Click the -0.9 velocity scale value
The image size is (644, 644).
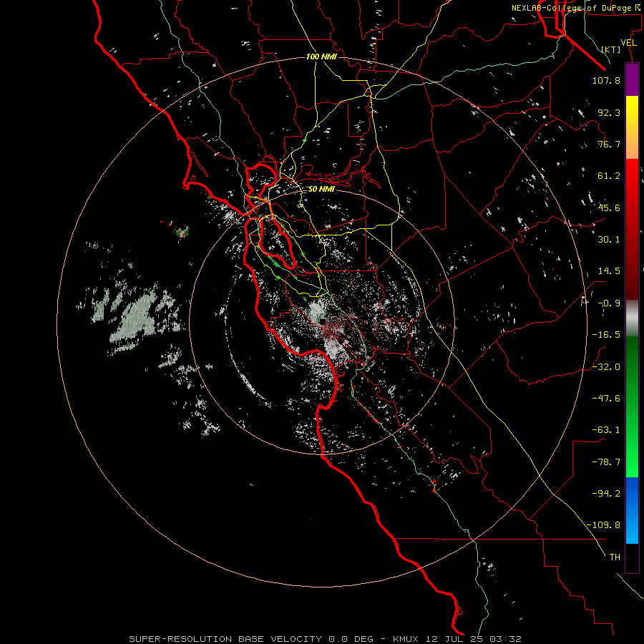[x=609, y=303]
